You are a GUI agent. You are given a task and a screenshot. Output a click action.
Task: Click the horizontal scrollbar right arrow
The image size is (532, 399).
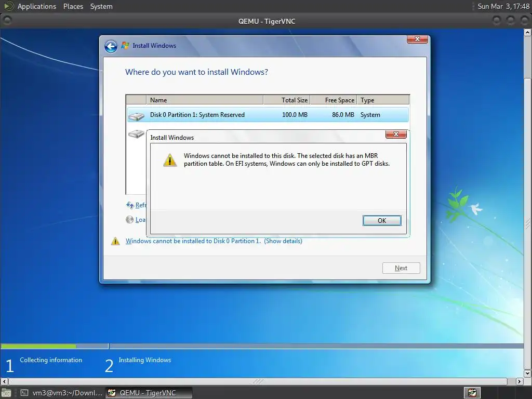coord(520,381)
